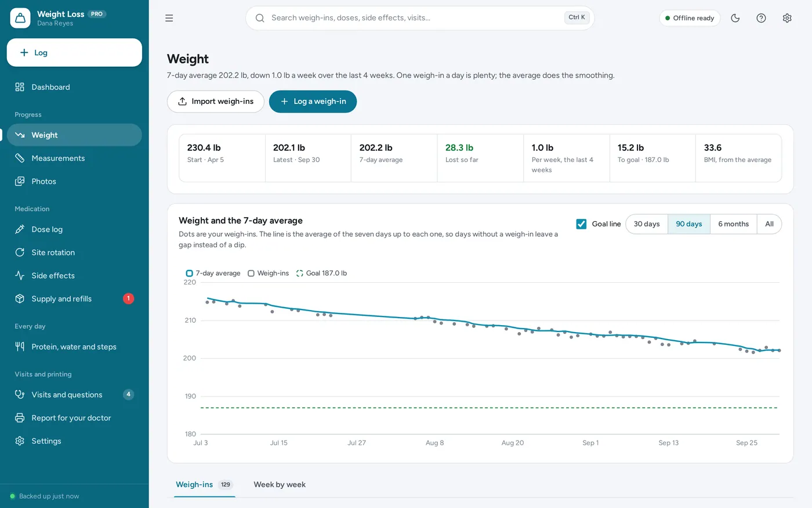
Task: Open the Dashboard page
Action: tap(74, 87)
